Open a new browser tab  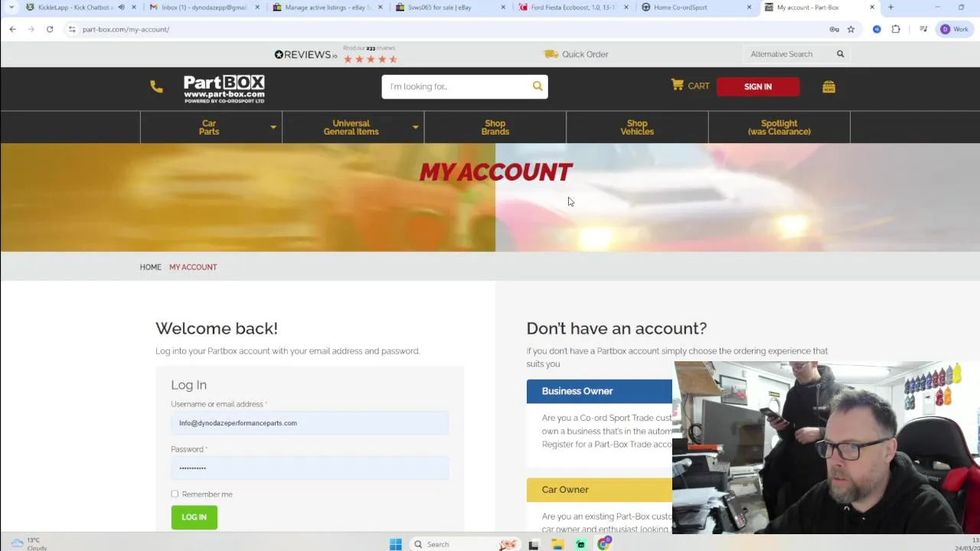coord(890,7)
